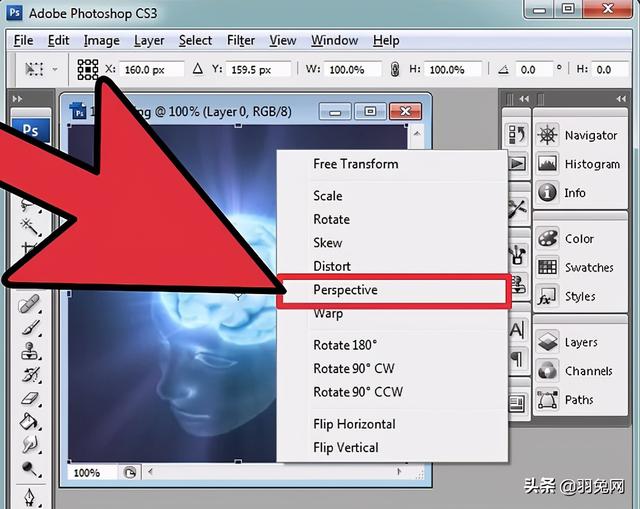Screen dimensions: 640x509
Task: Open the Swatches panel
Action: tap(576, 267)
